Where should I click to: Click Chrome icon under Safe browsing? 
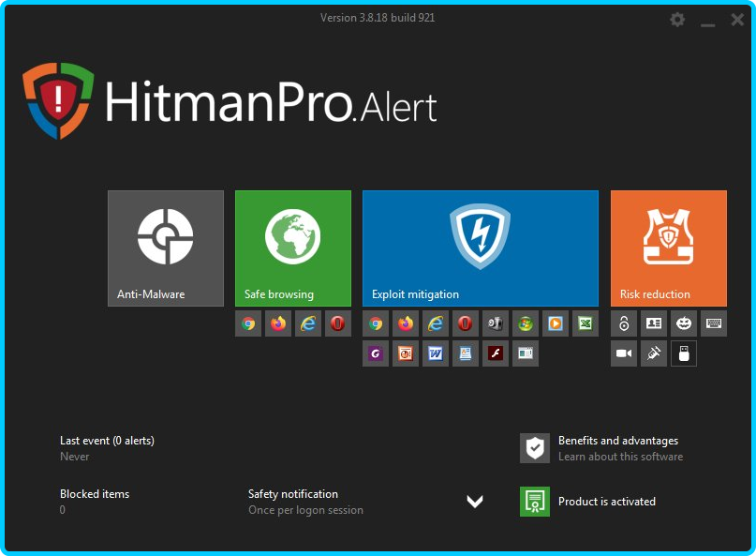pyautogui.click(x=248, y=323)
